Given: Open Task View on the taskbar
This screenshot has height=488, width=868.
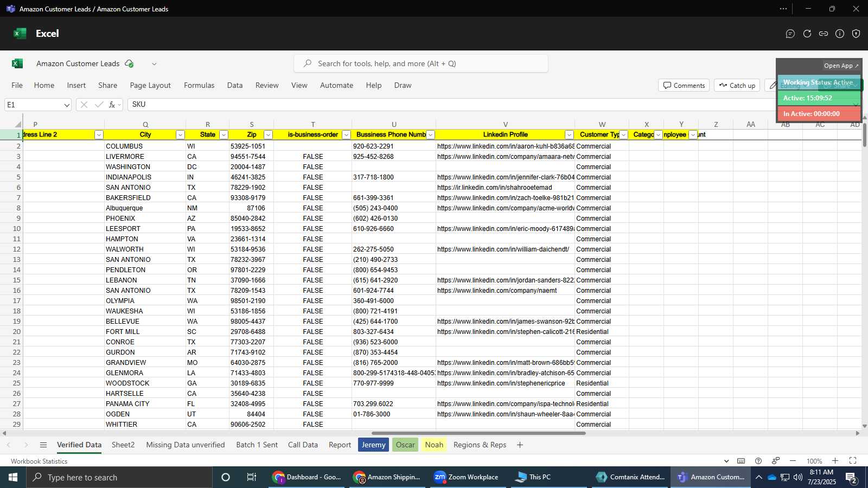Looking at the screenshot, I should coord(252,477).
